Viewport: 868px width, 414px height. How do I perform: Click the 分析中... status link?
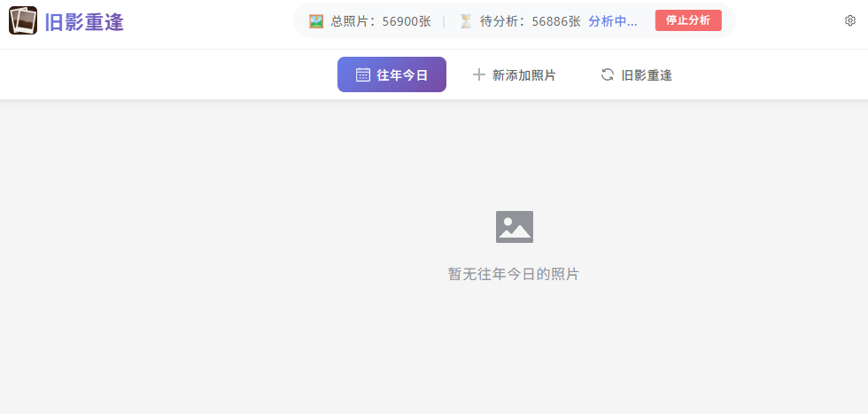tap(613, 21)
